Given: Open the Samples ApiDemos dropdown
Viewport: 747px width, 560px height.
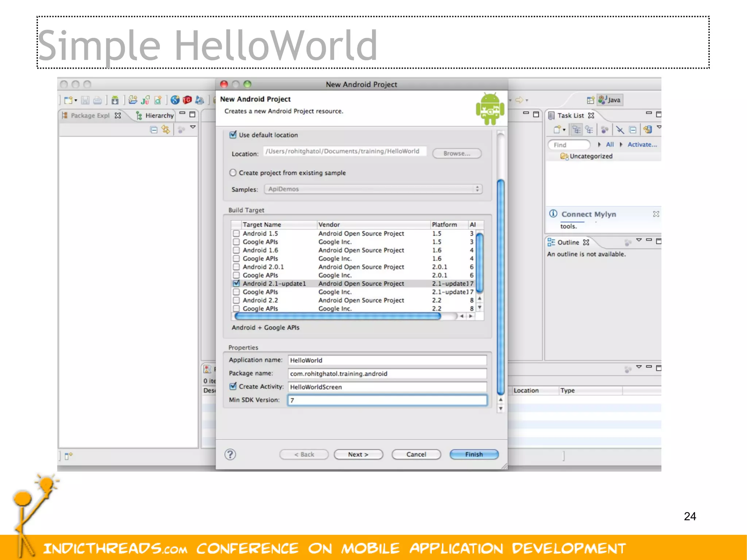Looking at the screenshot, I should 373,189.
